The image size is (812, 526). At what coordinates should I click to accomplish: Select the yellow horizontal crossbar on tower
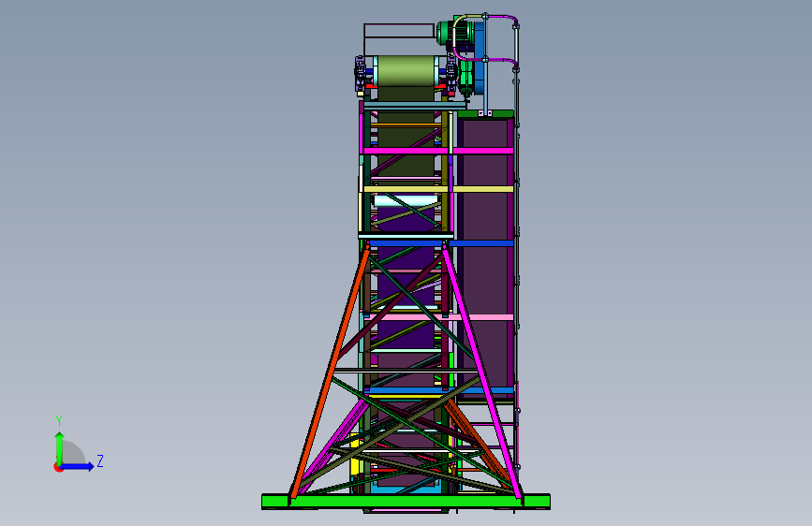pyautogui.click(x=438, y=189)
